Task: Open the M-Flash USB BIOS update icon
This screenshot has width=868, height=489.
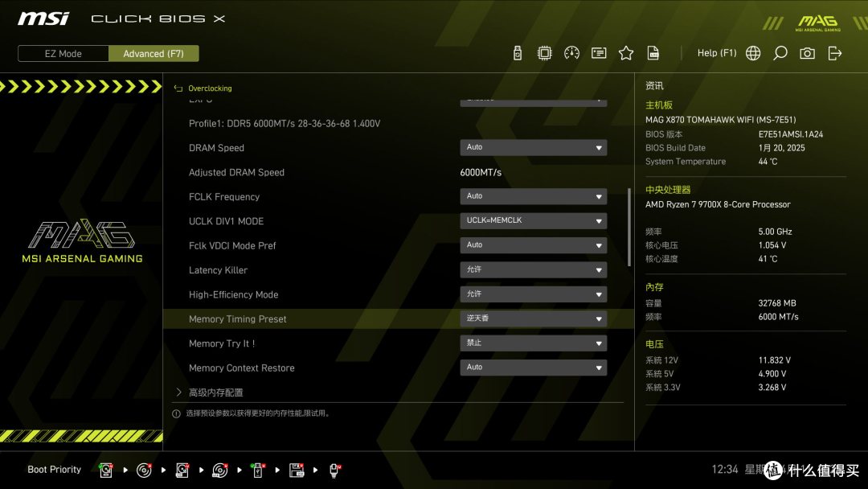Action: point(517,53)
